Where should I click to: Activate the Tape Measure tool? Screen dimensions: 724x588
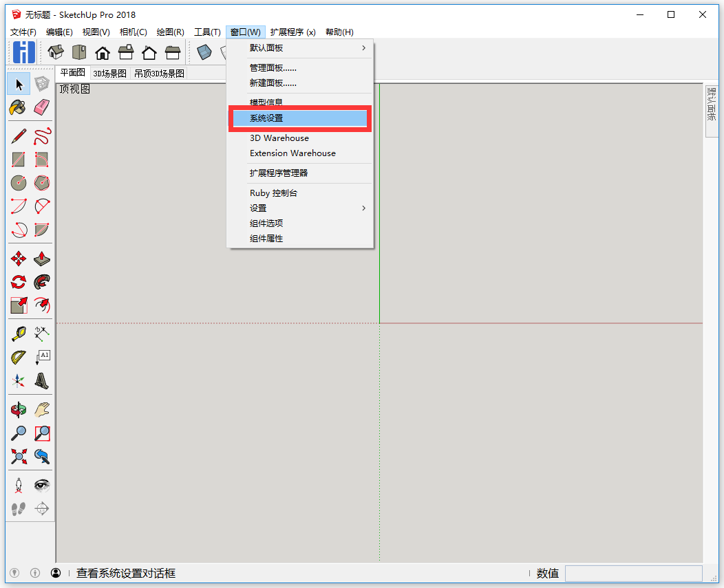click(x=18, y=334)
